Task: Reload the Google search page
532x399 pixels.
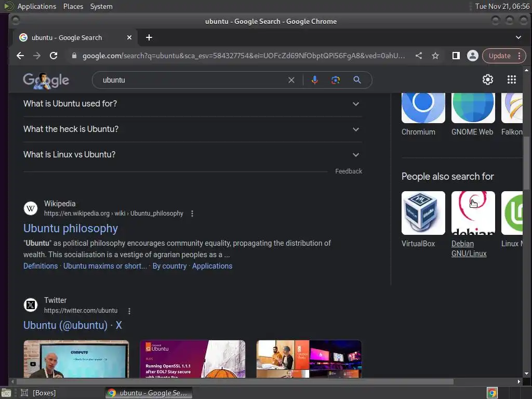Action: point(54,56)
